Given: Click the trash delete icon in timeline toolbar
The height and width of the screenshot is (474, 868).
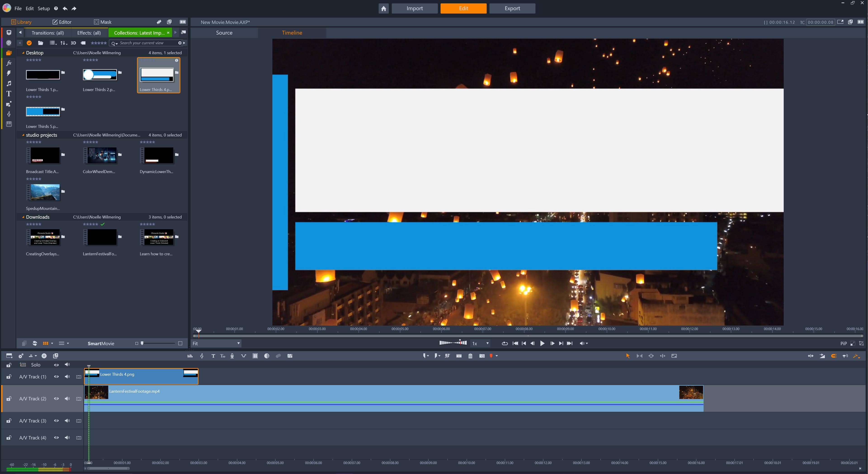Looking at the screenshot, I should [x=470, y=356].
